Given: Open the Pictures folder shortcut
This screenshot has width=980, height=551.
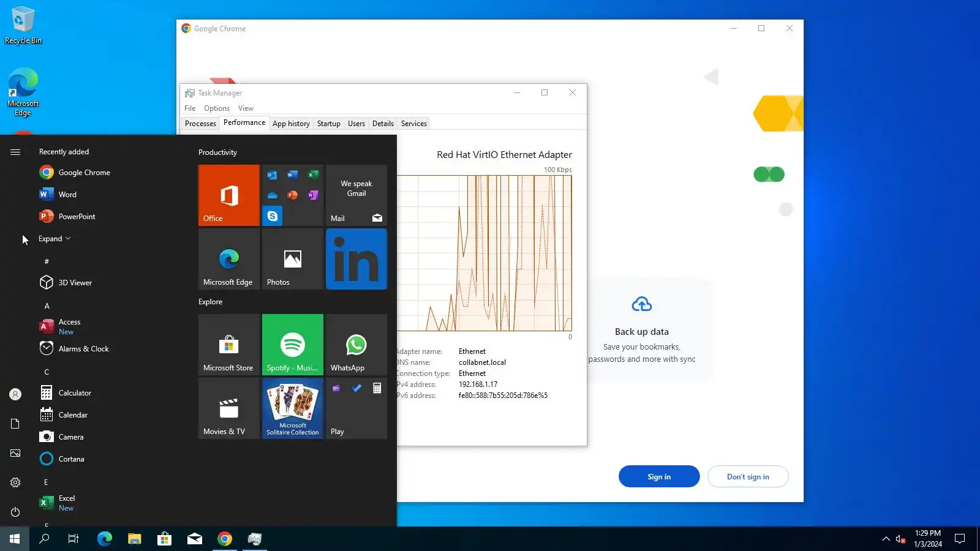Looking at the screenshot, I should tap(15, 453).
